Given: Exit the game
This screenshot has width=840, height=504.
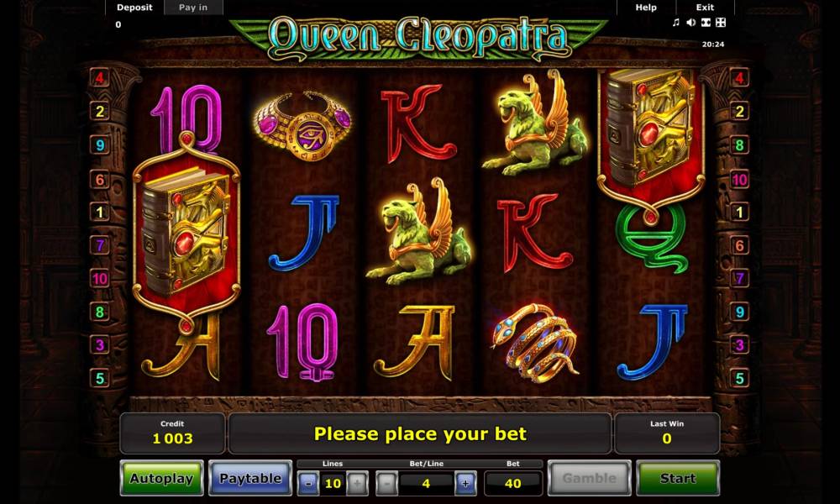Looking at the screenshot, I should click(705, 8).
